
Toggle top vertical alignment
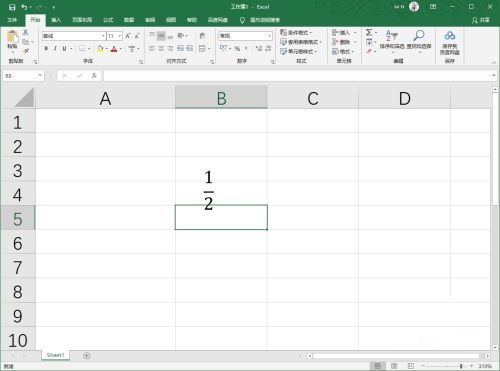click(152, 35)
